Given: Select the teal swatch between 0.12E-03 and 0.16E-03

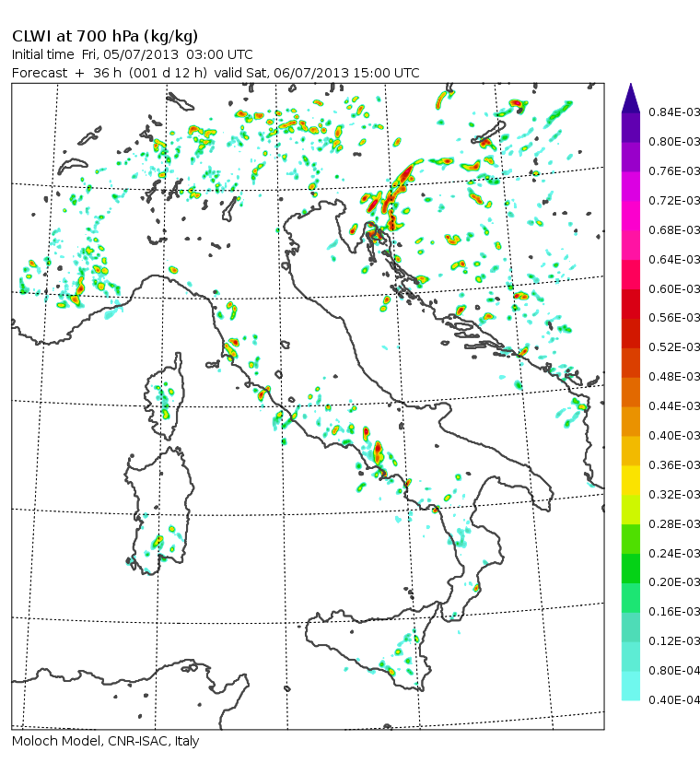Looking at the screenshot, I should [631, 627].
